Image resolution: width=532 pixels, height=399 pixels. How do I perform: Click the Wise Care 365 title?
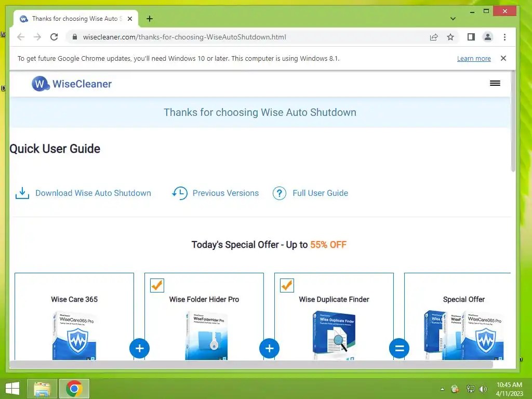pos(74,299)
